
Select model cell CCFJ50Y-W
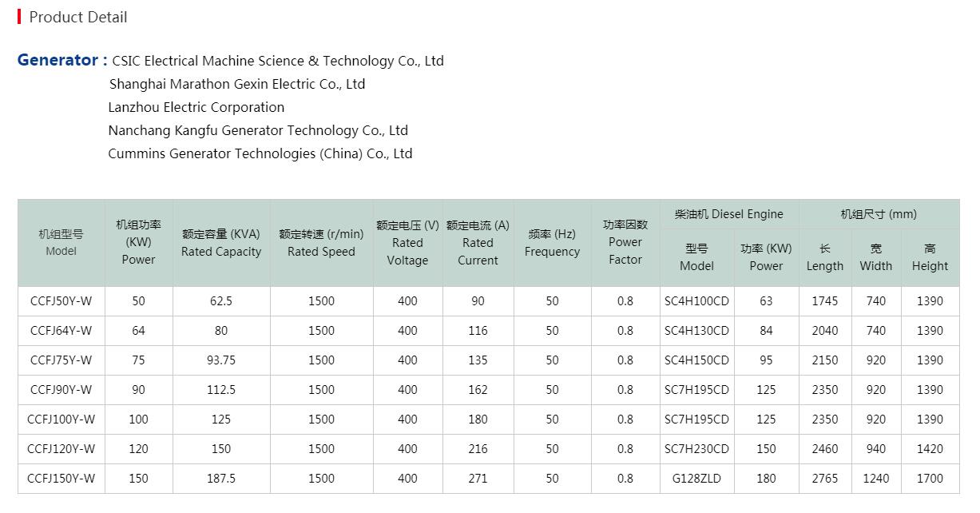tap(61, 301)
